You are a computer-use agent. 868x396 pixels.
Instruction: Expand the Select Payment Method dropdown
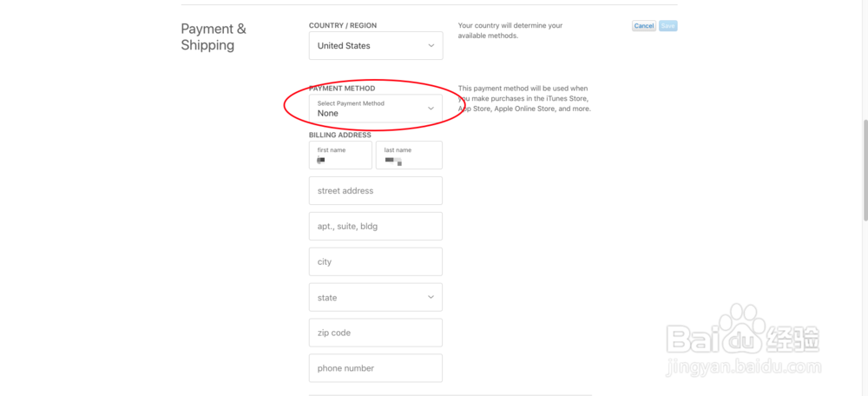[x=375, y=109]
